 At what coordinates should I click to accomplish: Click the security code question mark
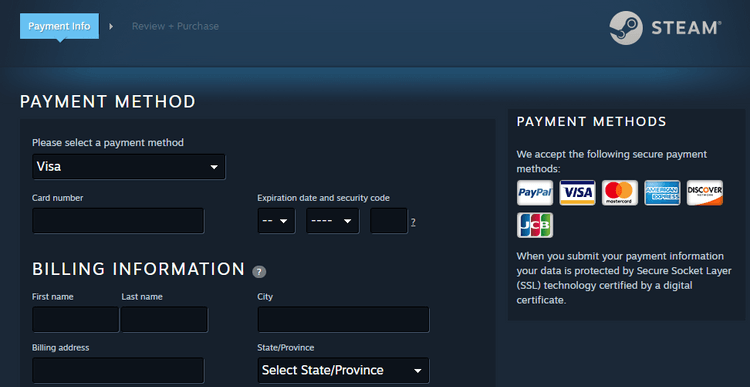coord(413,222)
